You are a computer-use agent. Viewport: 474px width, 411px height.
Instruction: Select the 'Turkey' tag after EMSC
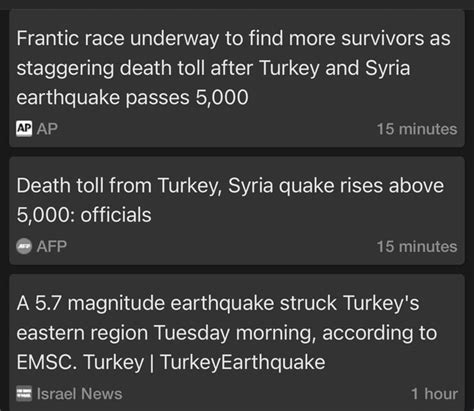tap(113, 362)
